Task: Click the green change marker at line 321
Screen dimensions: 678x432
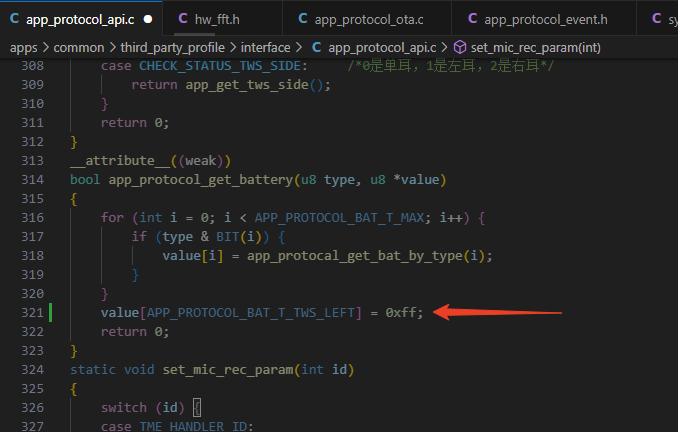Action: pos(51,313)
